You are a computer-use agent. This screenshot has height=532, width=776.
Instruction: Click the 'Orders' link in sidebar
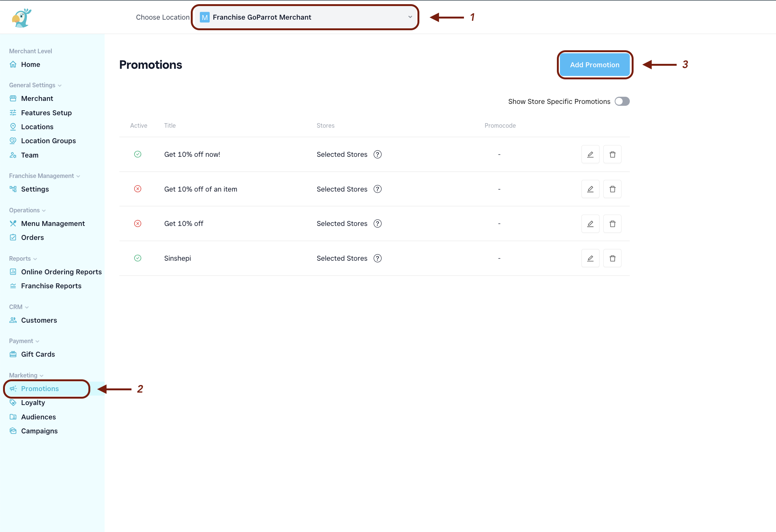click(x=32, y=237)
